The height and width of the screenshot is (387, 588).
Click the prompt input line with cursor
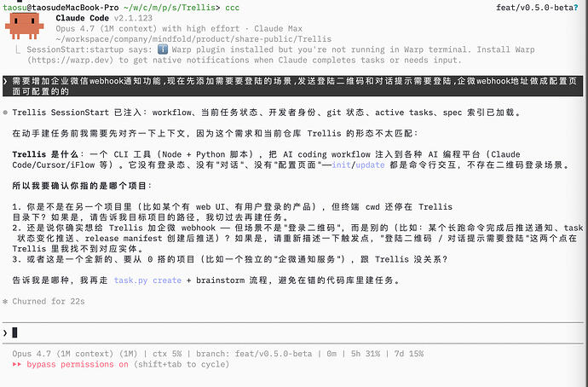(292, 332)
